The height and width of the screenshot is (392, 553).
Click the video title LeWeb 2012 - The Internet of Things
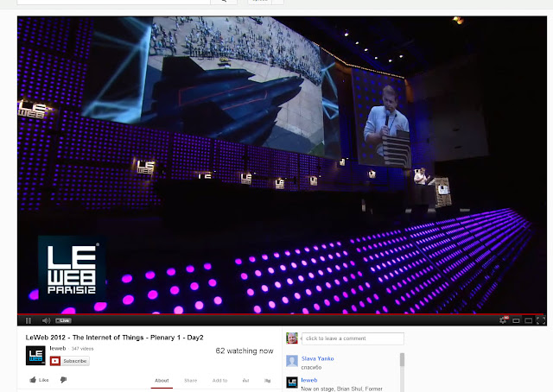114,338
